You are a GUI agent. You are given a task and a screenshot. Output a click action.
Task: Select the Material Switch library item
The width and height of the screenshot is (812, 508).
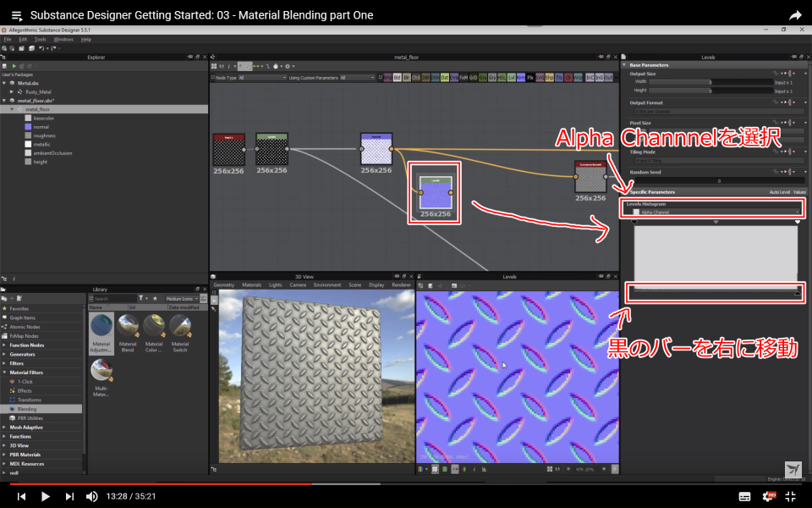click(179, 333)
